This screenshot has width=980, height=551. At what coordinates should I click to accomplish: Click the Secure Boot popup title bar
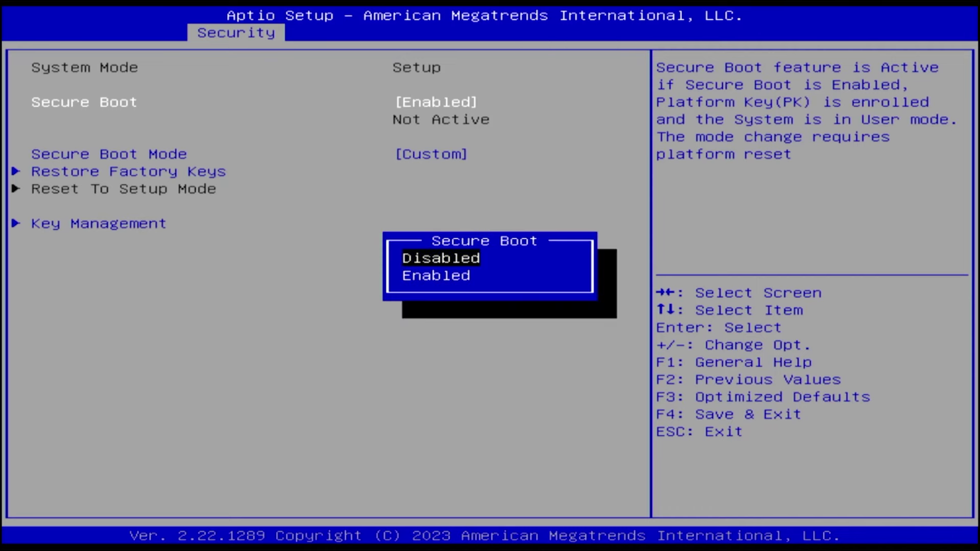pyautogui.click(x=483, y=240)
